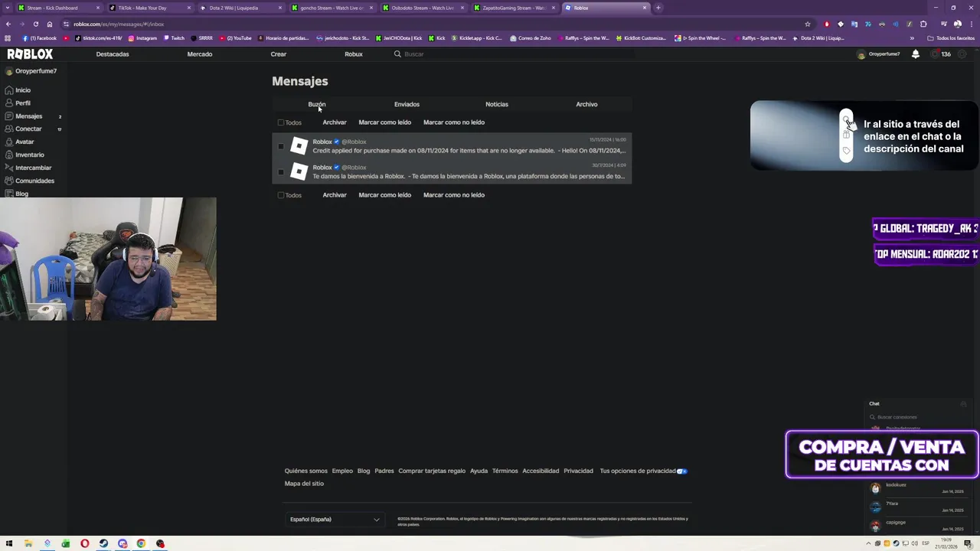Click the Oroyperfume7 avatar in header
Image resolution: width=980 pixels, height=551 pixels.
pyautogui.click(x=861, y=54)
